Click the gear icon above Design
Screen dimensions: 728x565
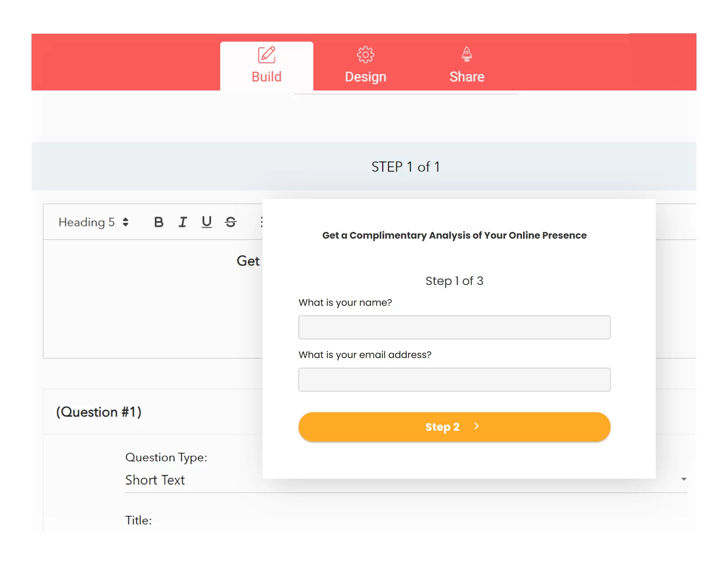(365, 55)
